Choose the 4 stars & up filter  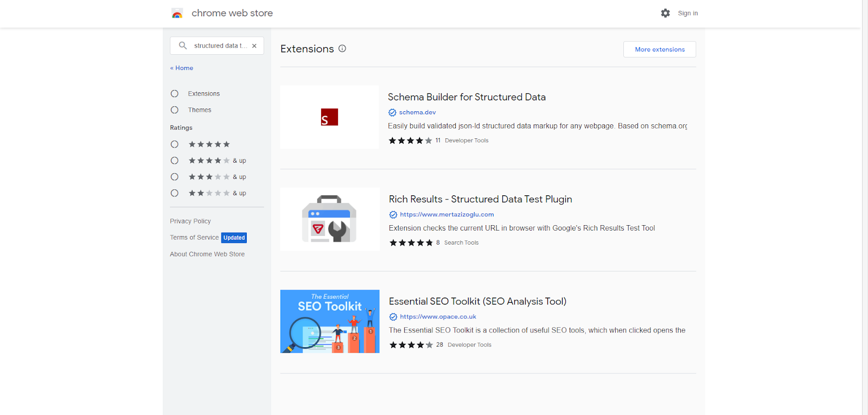click(x=175, y=161)
